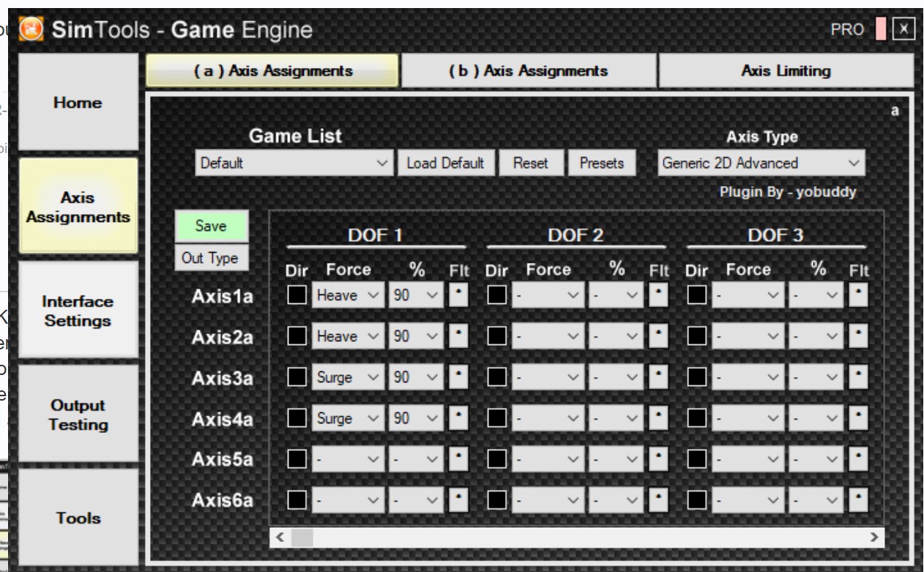The height and width of the screenshot is (572, 924).
Task: Click Axis2a DOF 2 Flt filter button
Action: [x=659, y=336]
